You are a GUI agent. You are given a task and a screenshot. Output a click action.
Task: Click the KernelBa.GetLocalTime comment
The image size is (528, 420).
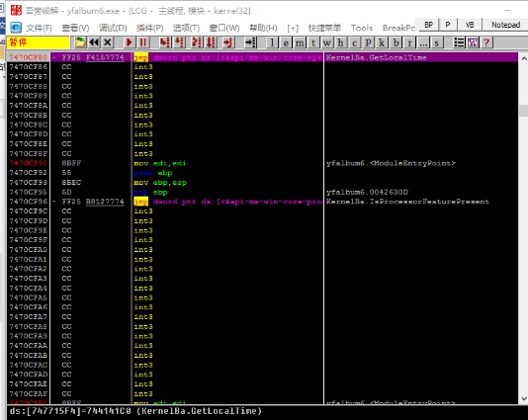point(376,57)
